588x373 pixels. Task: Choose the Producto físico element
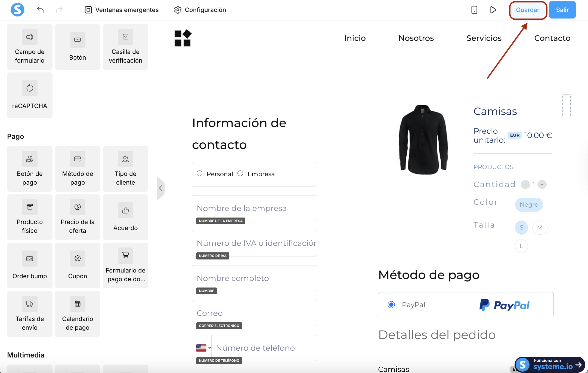(x=30, y=217)
